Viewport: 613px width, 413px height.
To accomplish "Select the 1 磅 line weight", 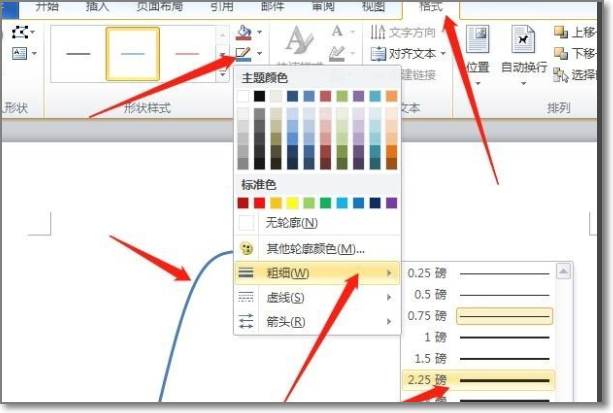I will 479,337.
